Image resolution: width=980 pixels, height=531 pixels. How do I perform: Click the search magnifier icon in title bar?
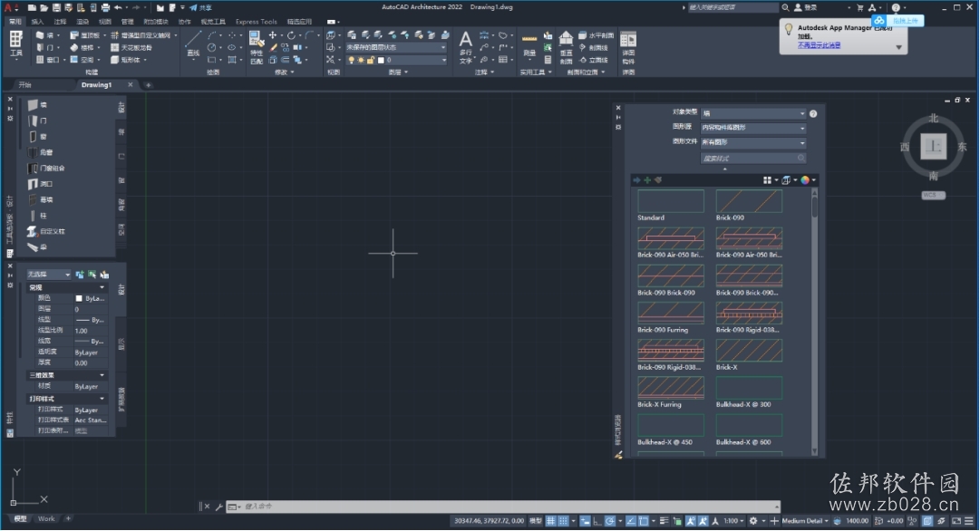785,7
